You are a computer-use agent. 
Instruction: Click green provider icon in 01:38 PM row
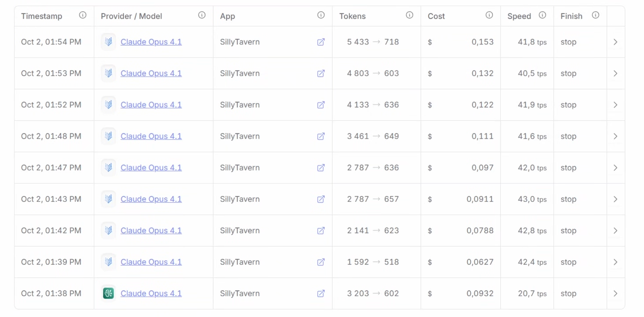point(108,294)
